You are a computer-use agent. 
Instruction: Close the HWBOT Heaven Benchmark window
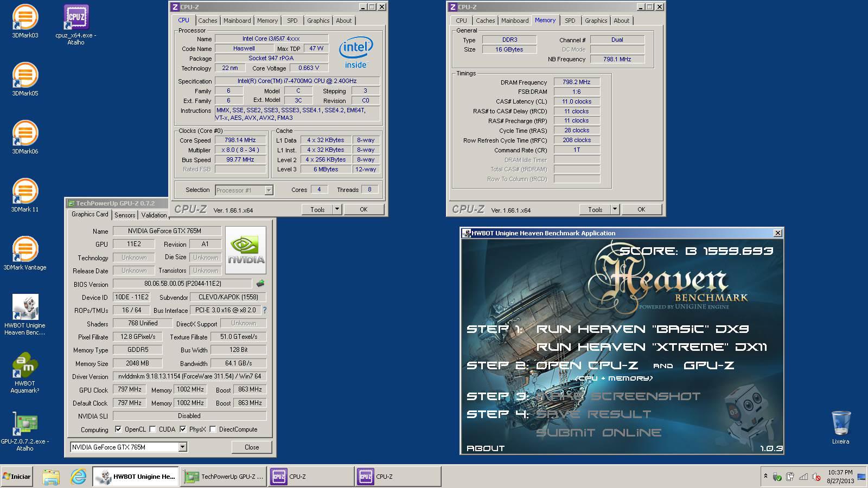tap(777, 233)
